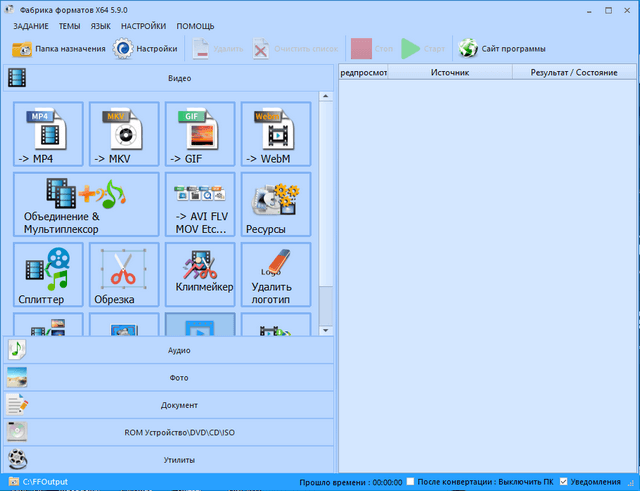Screen dimensions: 640x491
Task: Open Сайт программы link in toolbar
Action: click(502, 48)
